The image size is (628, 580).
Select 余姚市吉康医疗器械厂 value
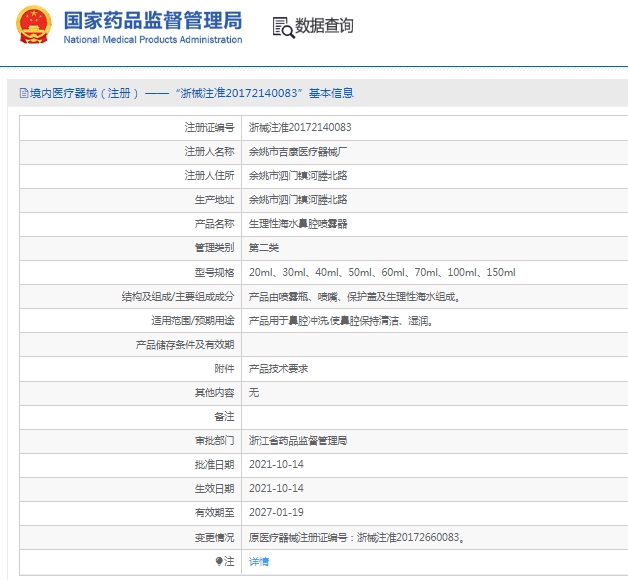click(x=298, y=152)
